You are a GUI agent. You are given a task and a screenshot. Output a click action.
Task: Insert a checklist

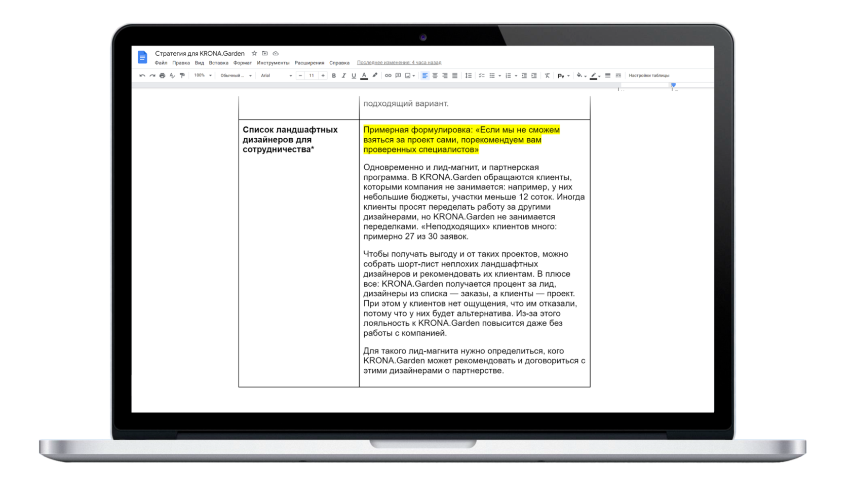click(482, 75)
